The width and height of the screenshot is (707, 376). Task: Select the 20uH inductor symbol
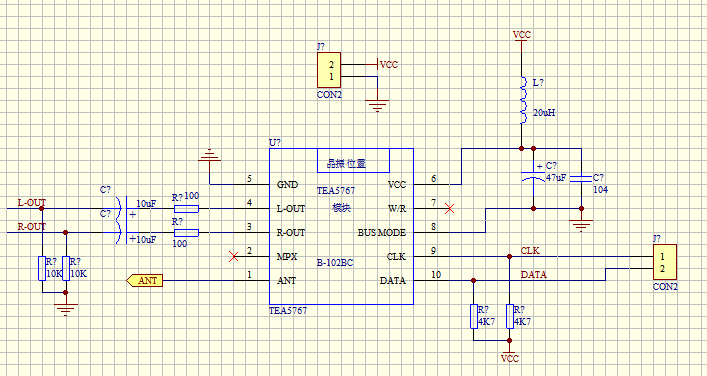point(523,101)
